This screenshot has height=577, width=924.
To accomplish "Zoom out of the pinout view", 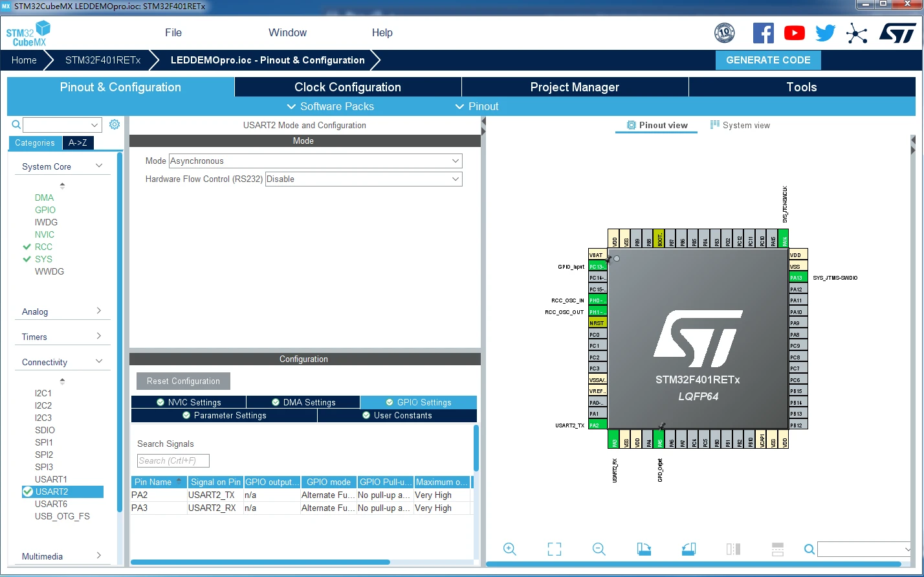I will coord(599,549).
